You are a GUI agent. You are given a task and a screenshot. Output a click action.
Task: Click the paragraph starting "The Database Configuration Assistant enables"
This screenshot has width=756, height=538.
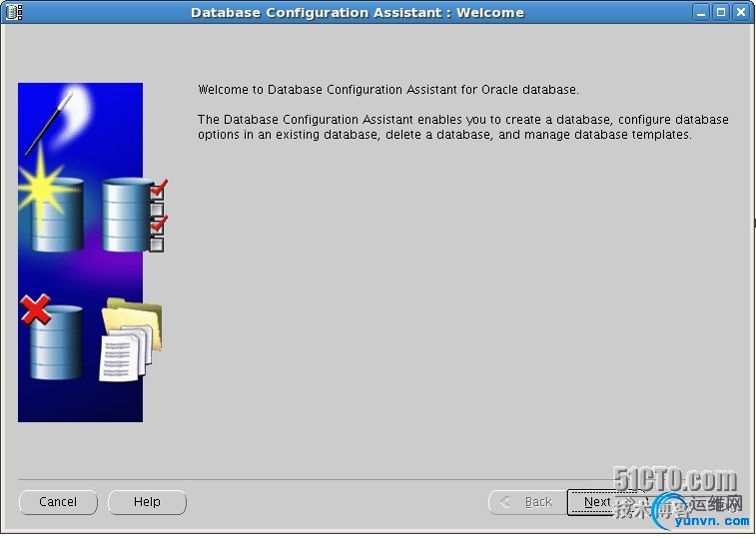[462, 127]
